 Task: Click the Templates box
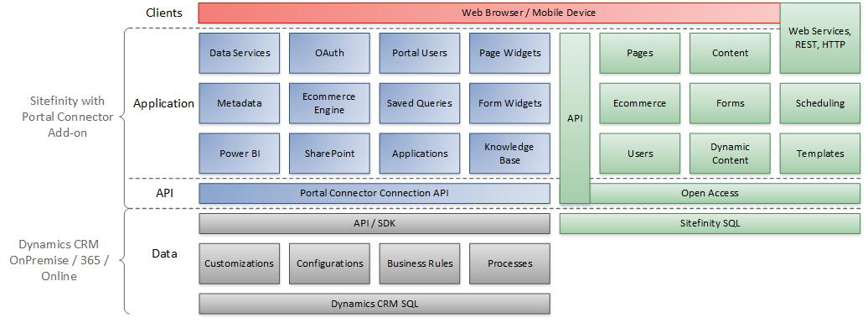[x=820, y=154]
